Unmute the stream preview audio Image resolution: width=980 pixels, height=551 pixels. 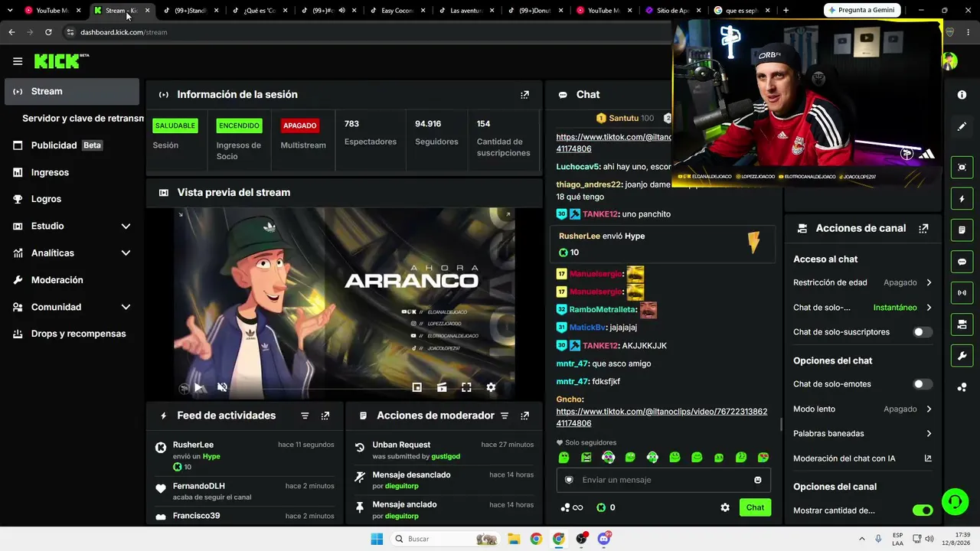click(222, 387)
